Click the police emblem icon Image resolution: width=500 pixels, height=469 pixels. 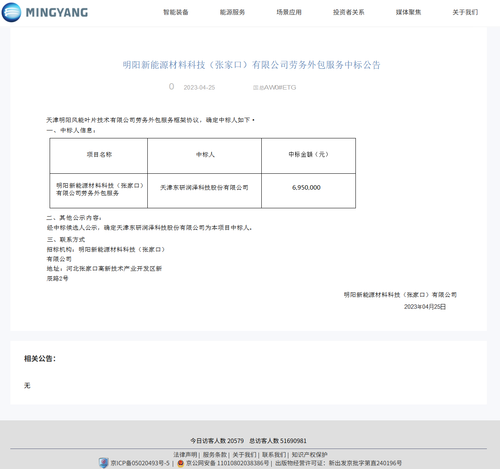pyautogui.click(x=180, y=463)
